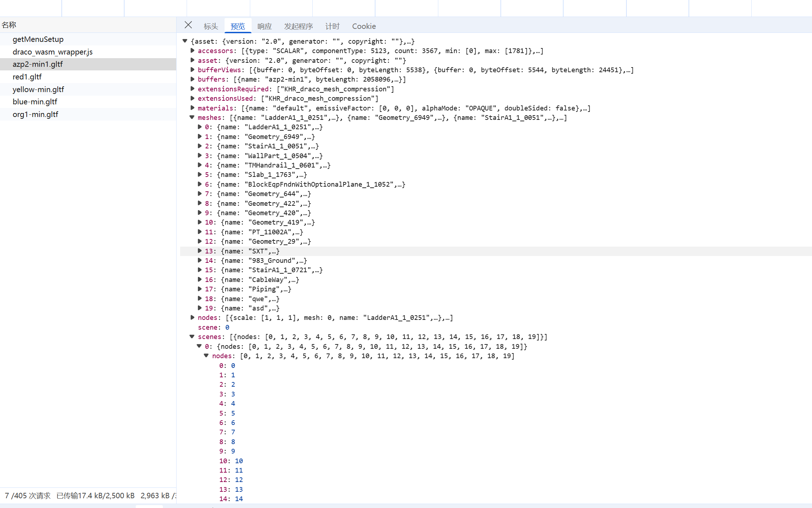Open the Cookie tab

364,26
